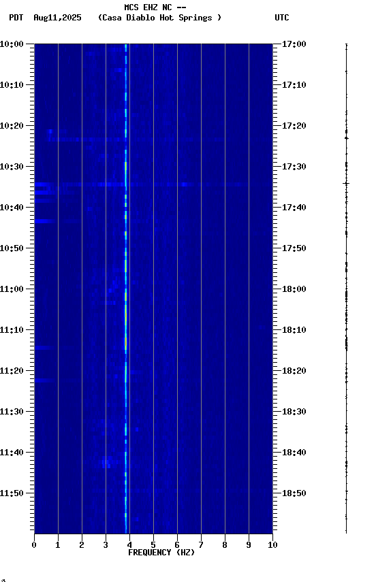Select the 11:00 PDT time label
376x588 pixels.
pyautogui.click(x=12, y=289)
